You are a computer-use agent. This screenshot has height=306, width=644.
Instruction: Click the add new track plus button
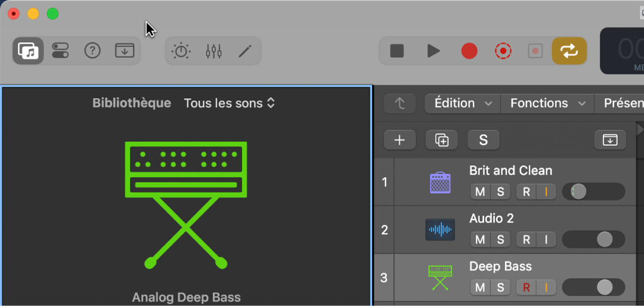coord(400,140)
